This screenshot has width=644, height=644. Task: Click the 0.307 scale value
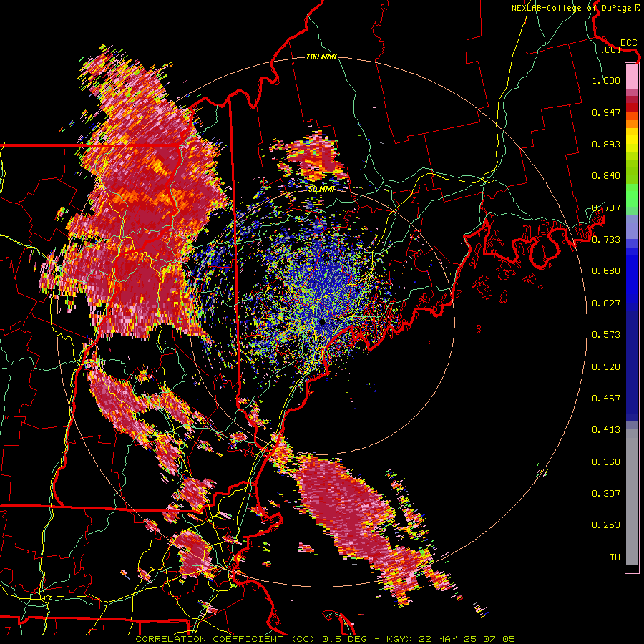(606, 494)
